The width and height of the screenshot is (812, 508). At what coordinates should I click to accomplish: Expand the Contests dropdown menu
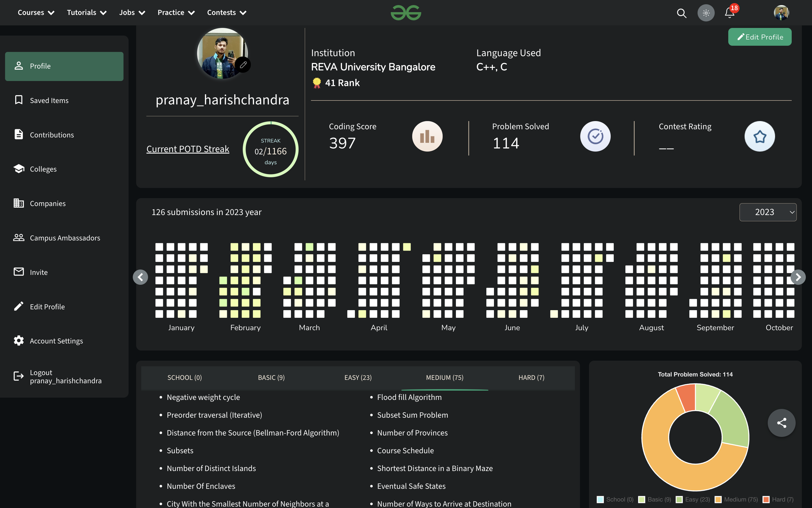tap(227, 13)
